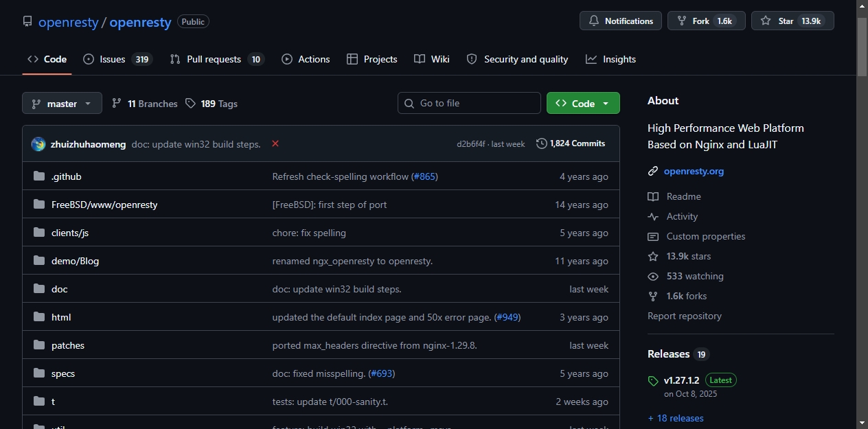Open the Activity page link
The image size is (868, 429).
point(673,216)
